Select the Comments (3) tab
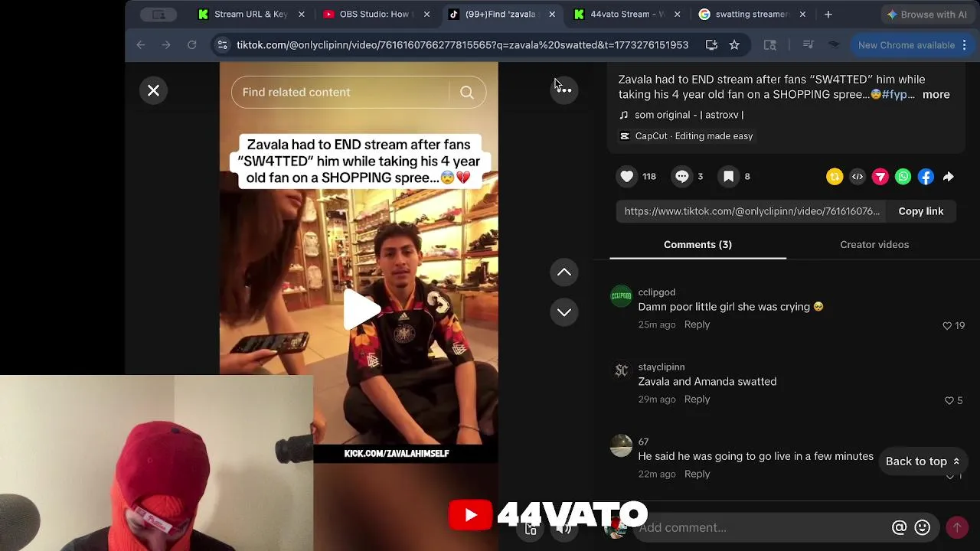980x551 pixels. [697, 245]
